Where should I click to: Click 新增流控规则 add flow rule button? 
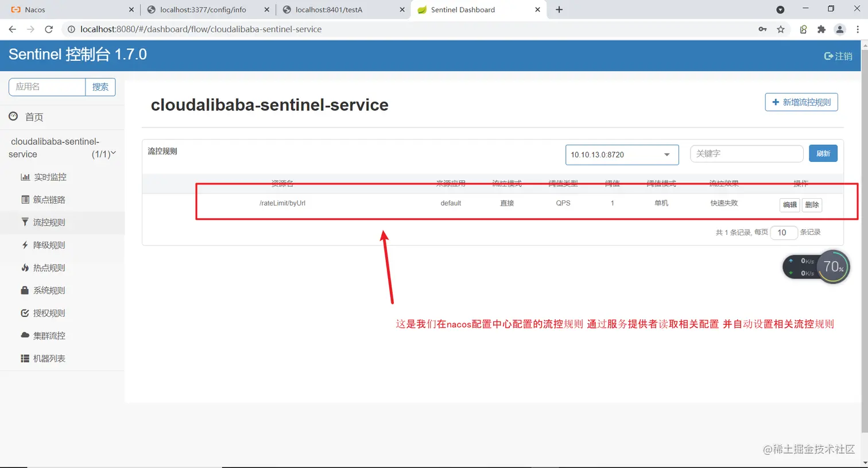tap(801, 102)
